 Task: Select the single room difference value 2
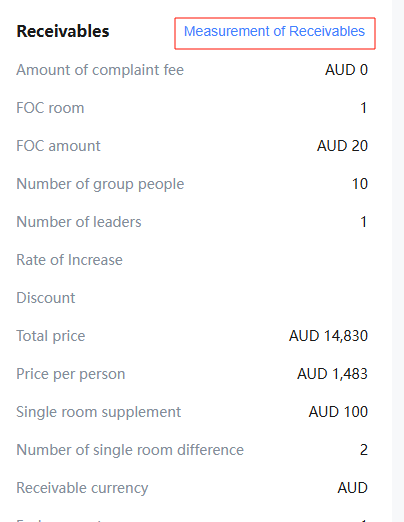click(x=364, y=450)
